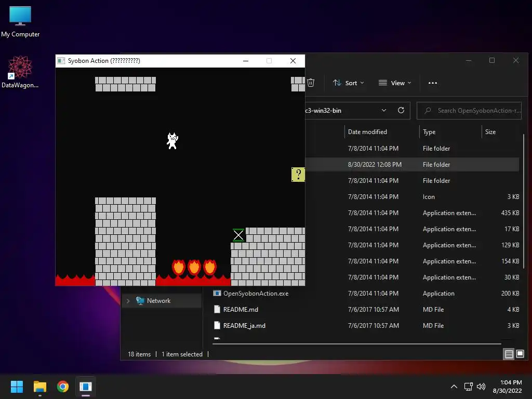Open the volume speaker tray icon
532x399 pixels.
point(481,387)
